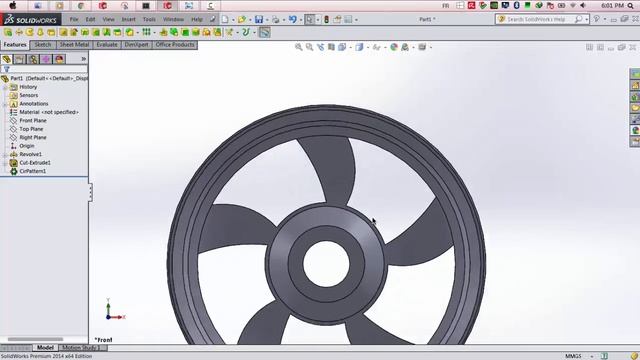Switch to the DimXpert tab
The width and height of the screenshot is (640, 360).
click(136, 45)
